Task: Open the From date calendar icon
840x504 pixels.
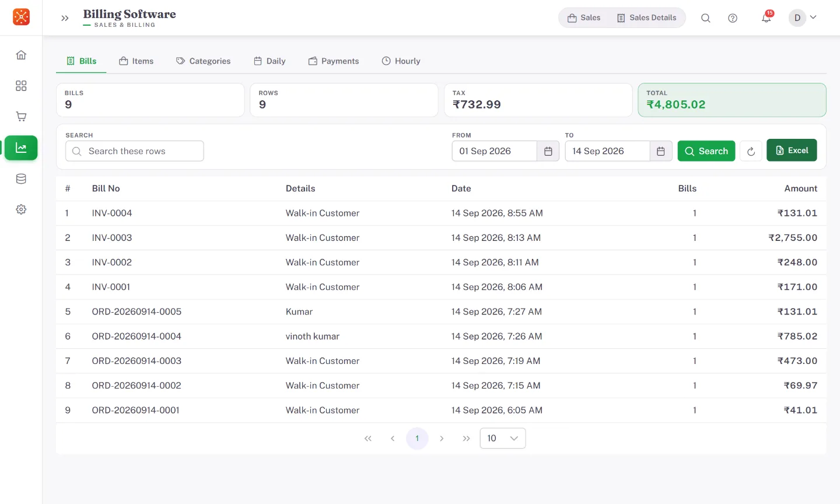Action: (548, 151)
